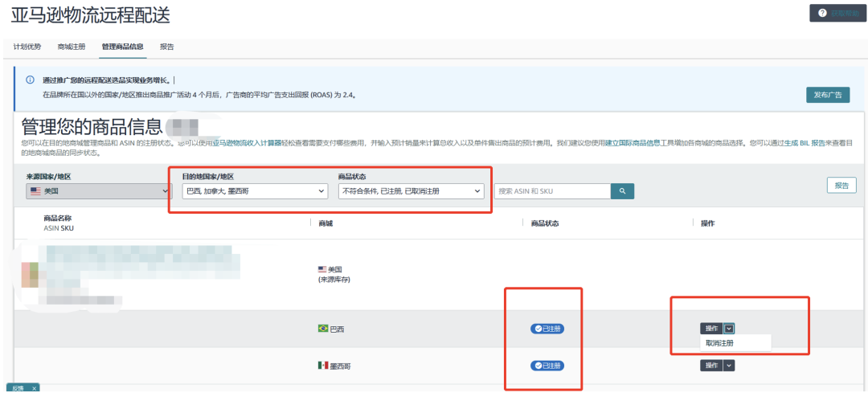Viewport: 868px width, 397px height.
Task: Click the 管理您的商品信息 heading
Action: coord(92,126)
